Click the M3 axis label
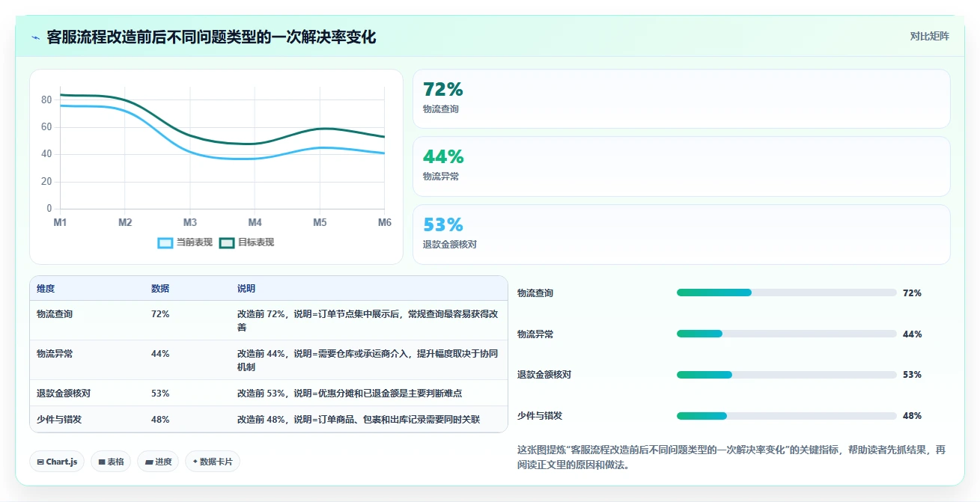Viewport: 980px width, 502px height. coord(190,222)
